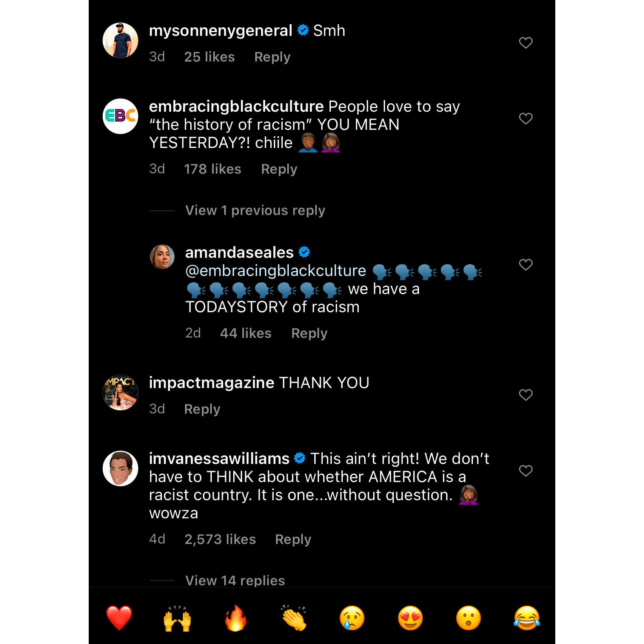Reply to amandaseales' comment

tap(309, 333)
